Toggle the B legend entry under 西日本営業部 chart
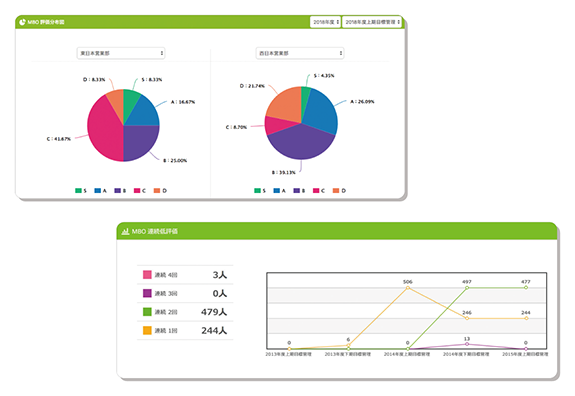 point(299,191)
